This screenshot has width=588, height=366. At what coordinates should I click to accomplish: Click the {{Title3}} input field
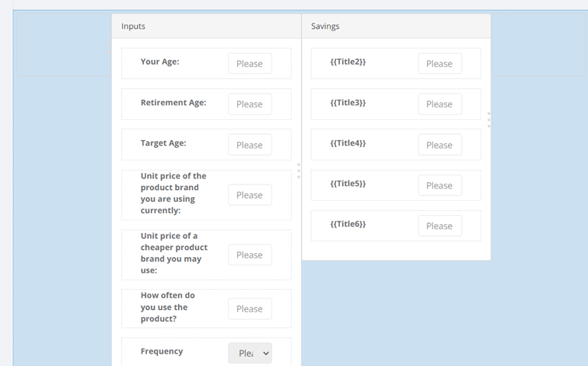pyautogui.click(x=439, y=104)
